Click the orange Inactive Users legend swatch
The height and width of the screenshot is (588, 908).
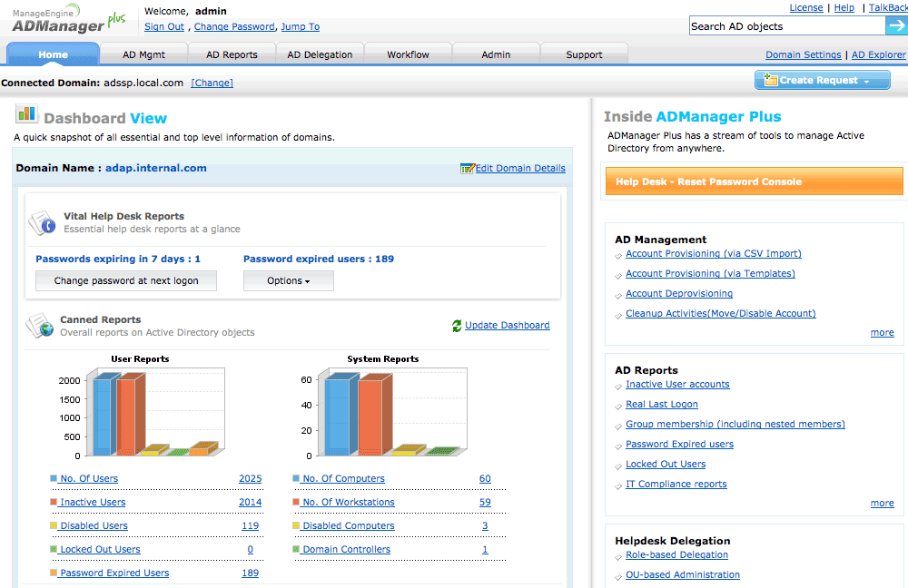54,503
